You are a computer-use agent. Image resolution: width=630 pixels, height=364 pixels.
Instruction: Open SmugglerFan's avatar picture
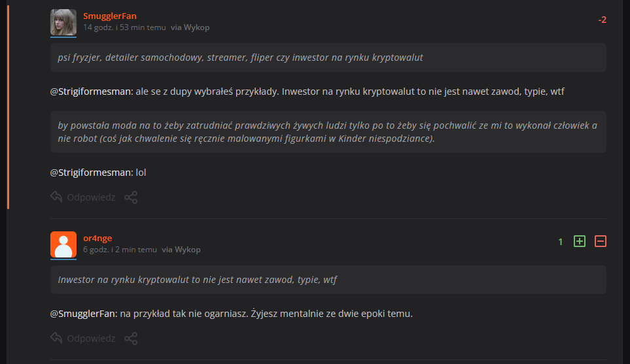(63, 23)
